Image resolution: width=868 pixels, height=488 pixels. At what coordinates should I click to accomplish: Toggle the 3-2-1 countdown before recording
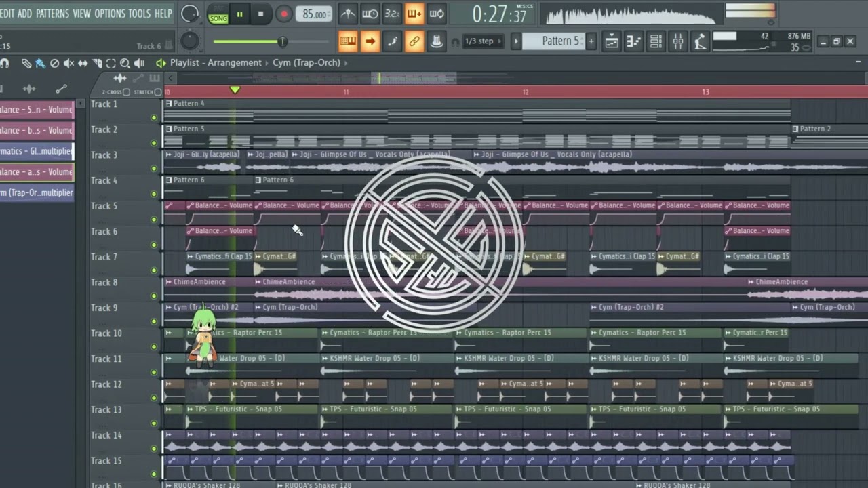(392, 14)
